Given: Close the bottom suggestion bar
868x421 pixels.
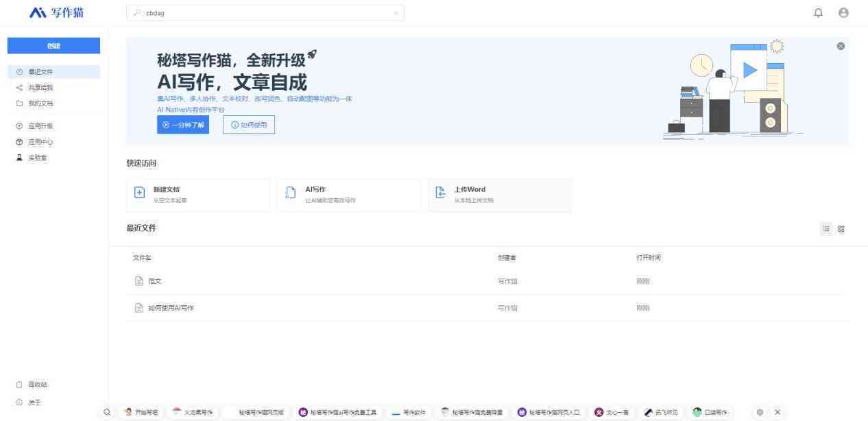Looking at the screenshot, I should (777, 412).
